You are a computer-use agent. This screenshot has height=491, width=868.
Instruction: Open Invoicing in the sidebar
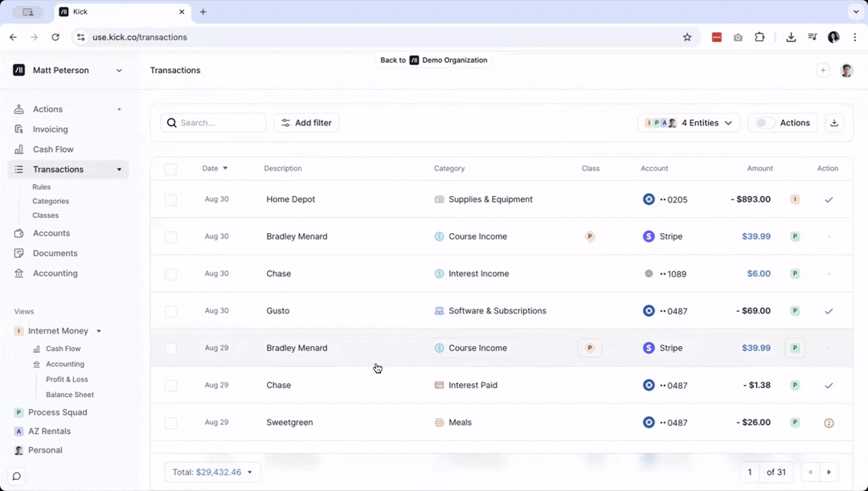point(50,129)
